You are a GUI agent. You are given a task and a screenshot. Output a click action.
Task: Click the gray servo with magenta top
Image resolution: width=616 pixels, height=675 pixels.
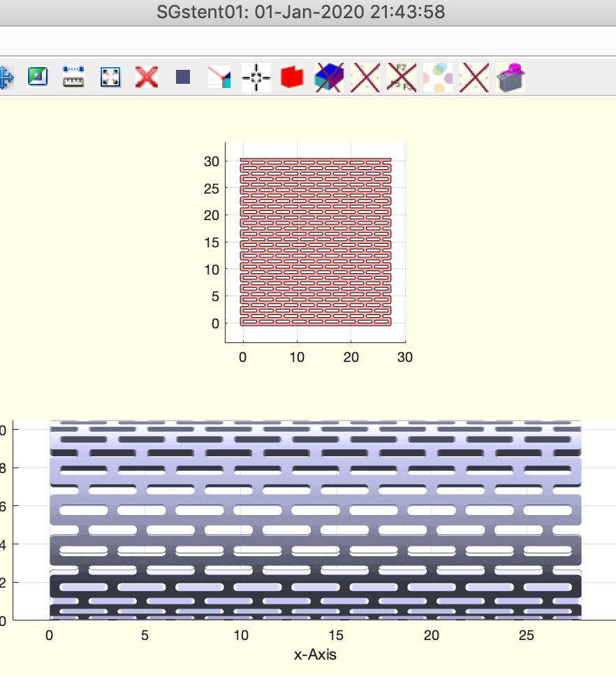511,77
